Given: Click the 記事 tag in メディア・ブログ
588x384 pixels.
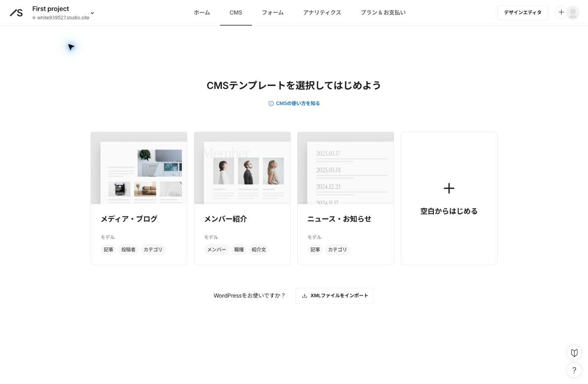Looking at the screenshot, I should click(x=109, y=250).
